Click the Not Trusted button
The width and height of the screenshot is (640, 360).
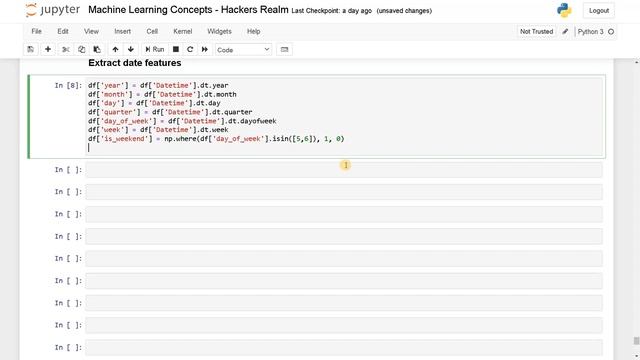(x=536, y=31)
